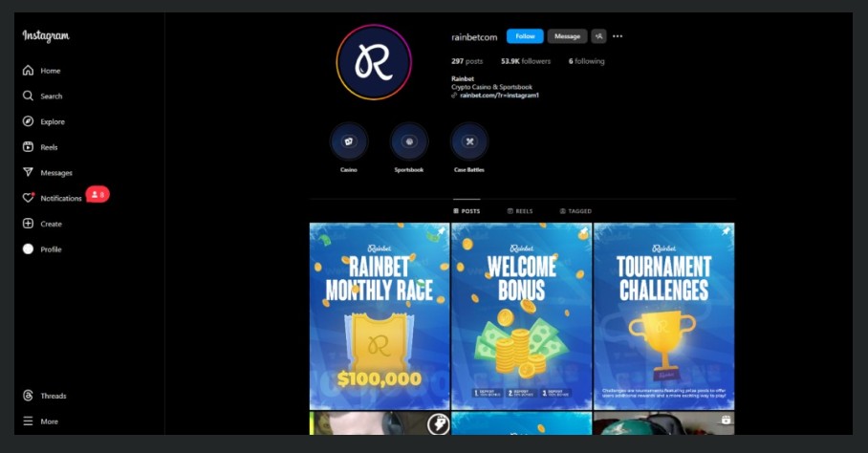Open the Casino story highlight
The image size is (868, 453).
click(x=349, y=142)
